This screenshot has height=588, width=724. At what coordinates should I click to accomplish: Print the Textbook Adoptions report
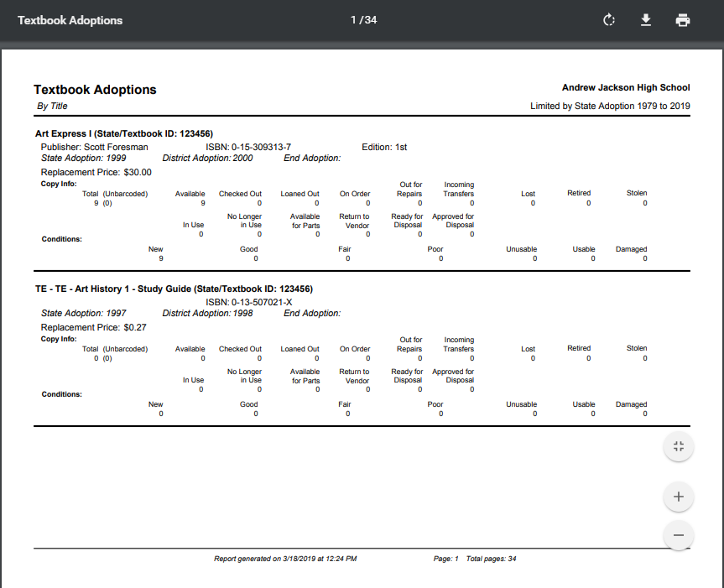tap(682, 19)
